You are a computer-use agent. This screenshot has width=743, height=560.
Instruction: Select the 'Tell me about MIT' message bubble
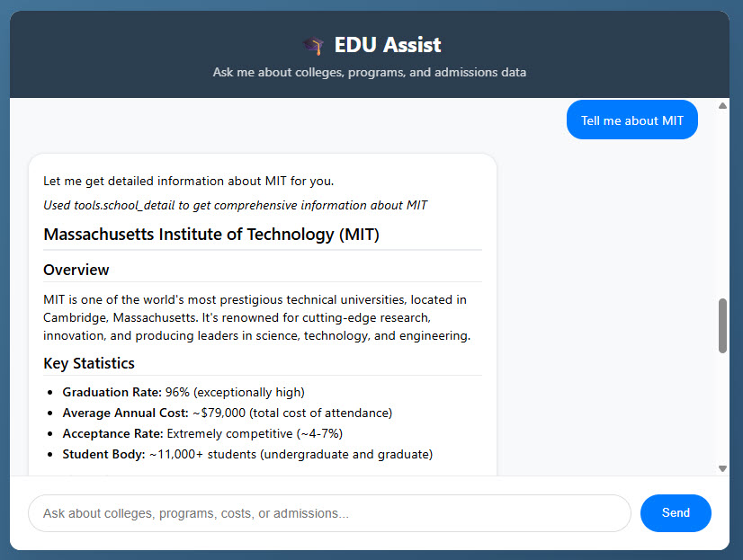pyautogui.click(x=631, y=120)
